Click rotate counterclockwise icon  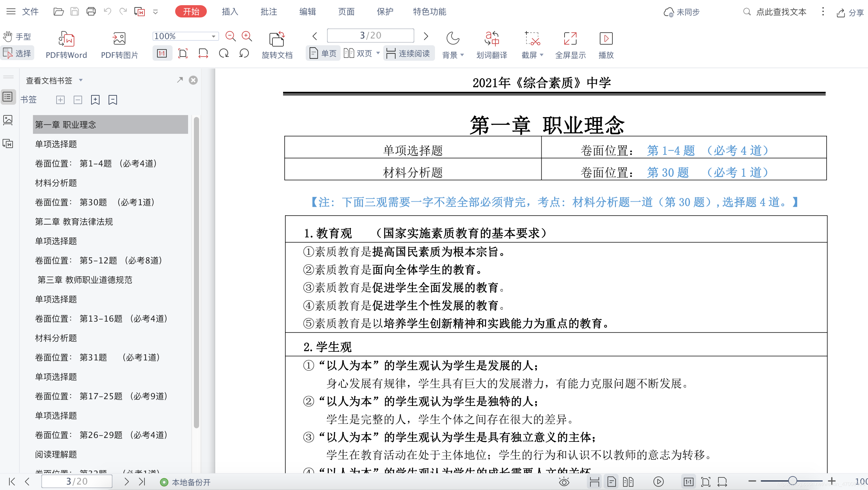[244, 53]
